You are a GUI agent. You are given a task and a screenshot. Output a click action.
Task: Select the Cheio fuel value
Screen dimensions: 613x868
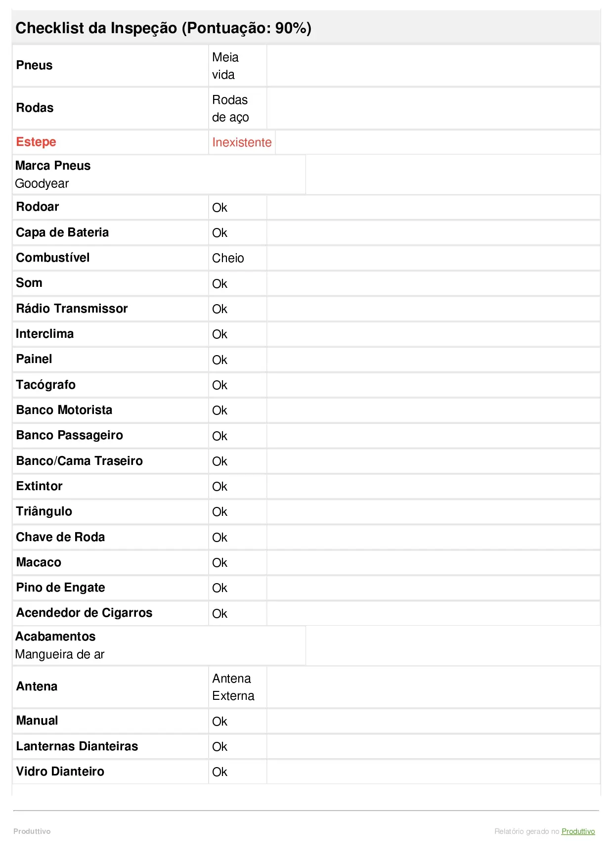[228, 258]
